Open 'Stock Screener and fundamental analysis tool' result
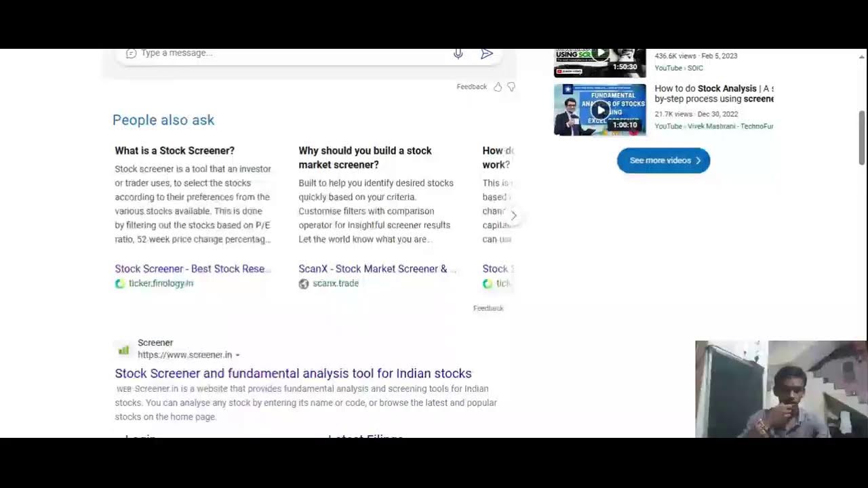Image resolution: width=868 pixels, height=488 pixels. pyautogui.click(x=293, y=373)
